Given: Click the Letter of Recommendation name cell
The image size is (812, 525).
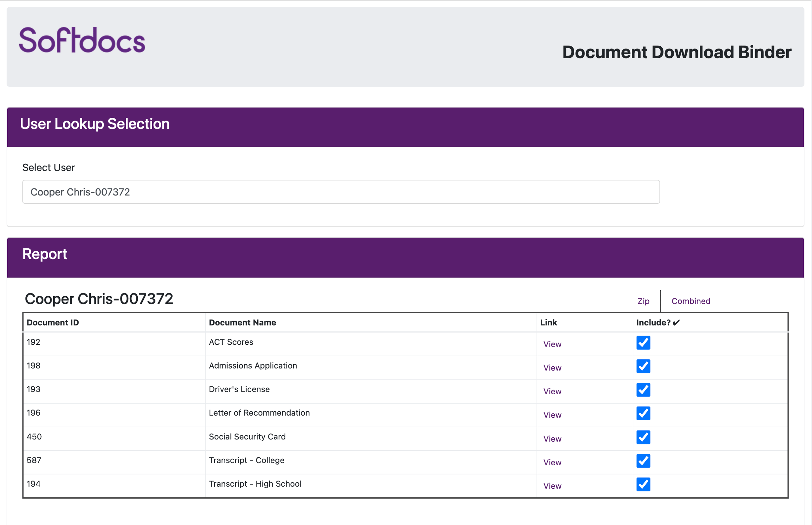Looking at the screenshot, I should 371,415.
